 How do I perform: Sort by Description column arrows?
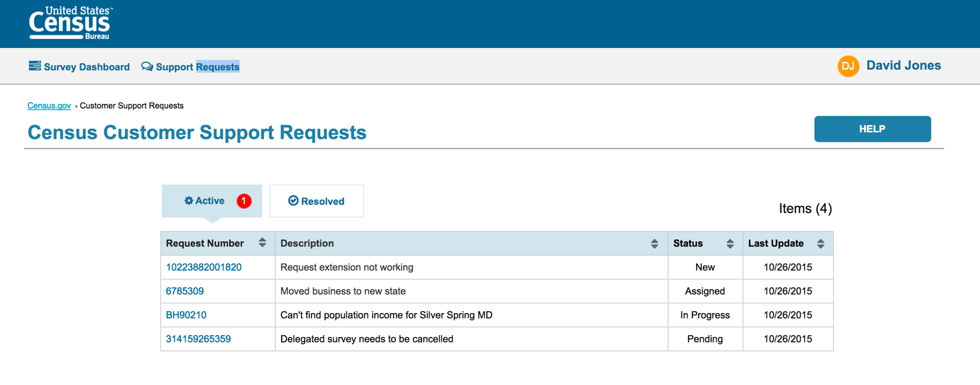(654, 244)
